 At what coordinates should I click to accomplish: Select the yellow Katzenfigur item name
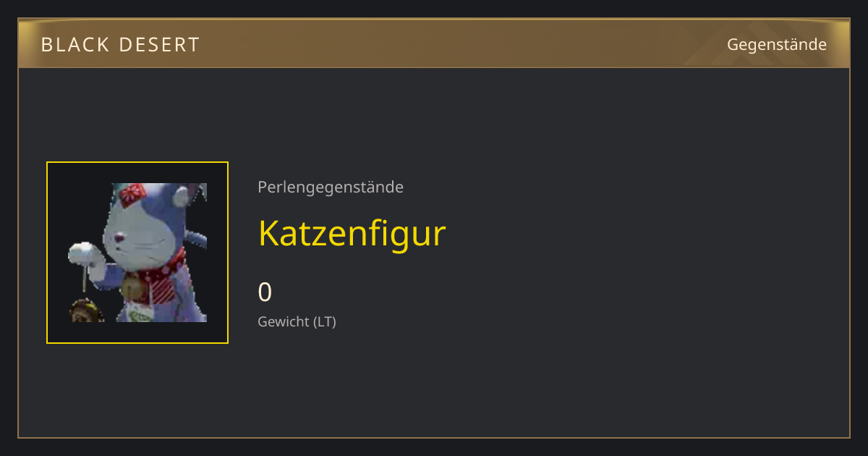click(x=352, y=233)
